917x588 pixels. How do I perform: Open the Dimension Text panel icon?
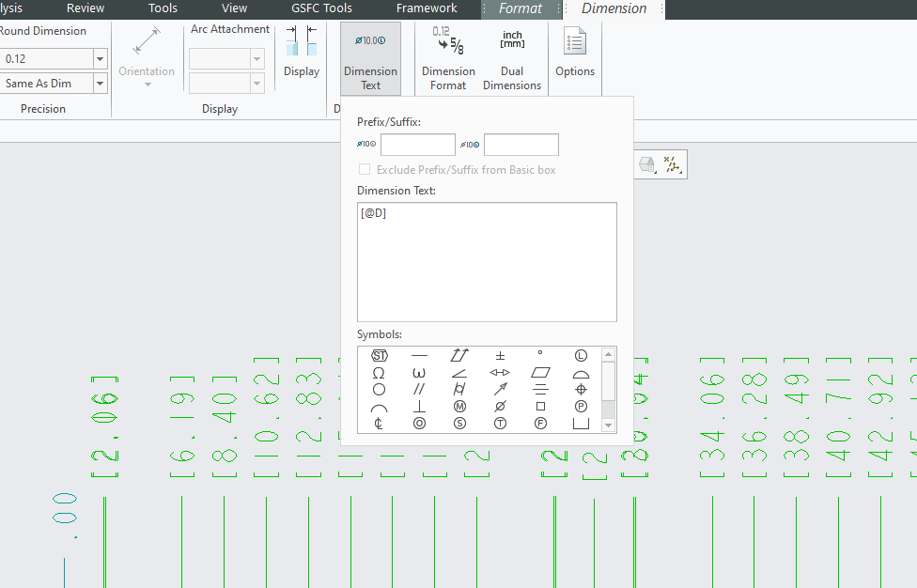(x=370, y=42)
